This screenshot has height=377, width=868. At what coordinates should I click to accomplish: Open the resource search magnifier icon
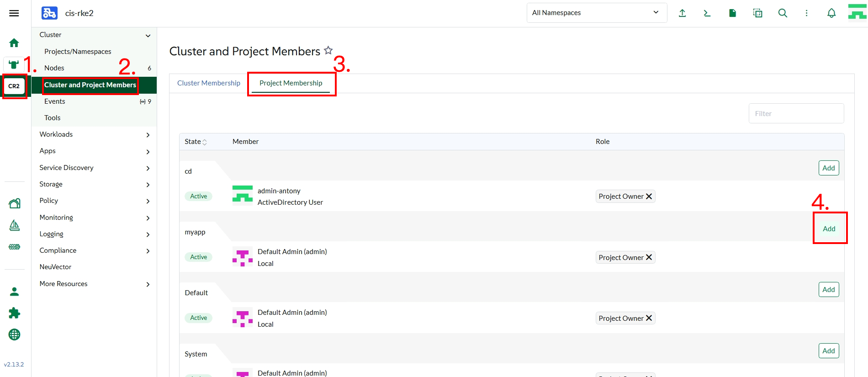pyautogui.click(x=783, y=13)
